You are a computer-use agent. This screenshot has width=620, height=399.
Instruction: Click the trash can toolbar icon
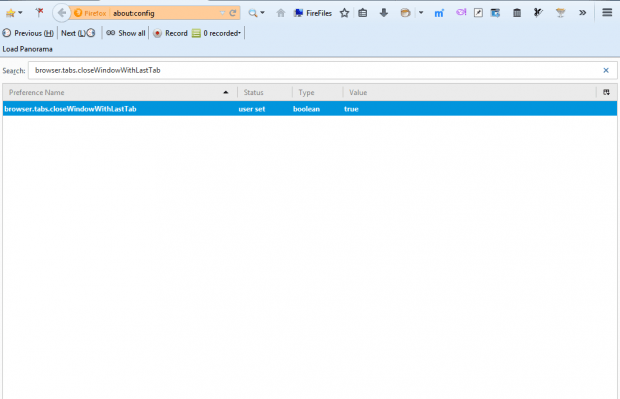pos(517,13)
